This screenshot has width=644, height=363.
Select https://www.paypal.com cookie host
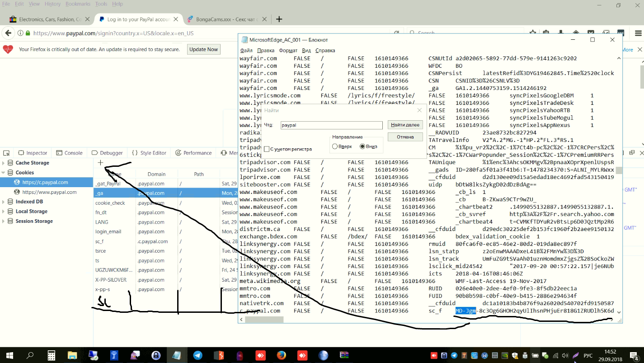(46, 192)
